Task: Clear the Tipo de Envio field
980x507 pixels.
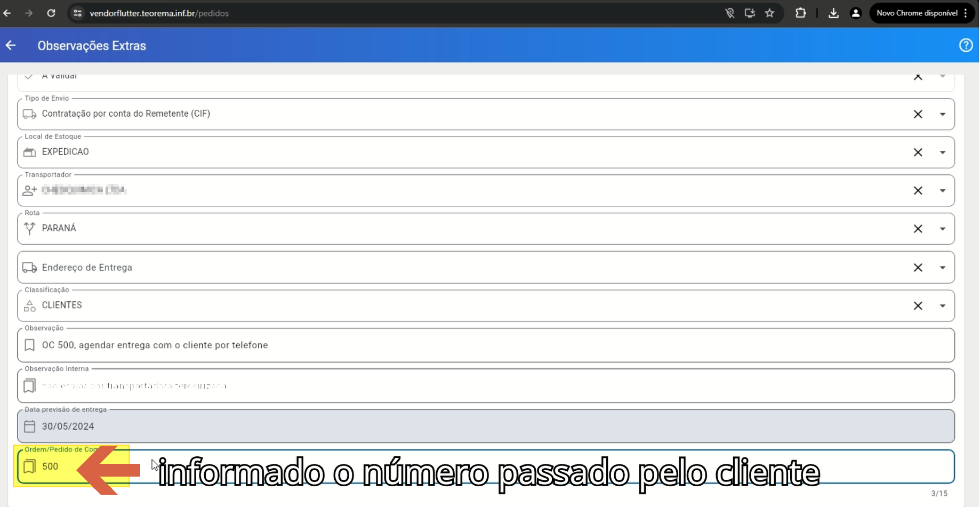Action: (918, 114)
